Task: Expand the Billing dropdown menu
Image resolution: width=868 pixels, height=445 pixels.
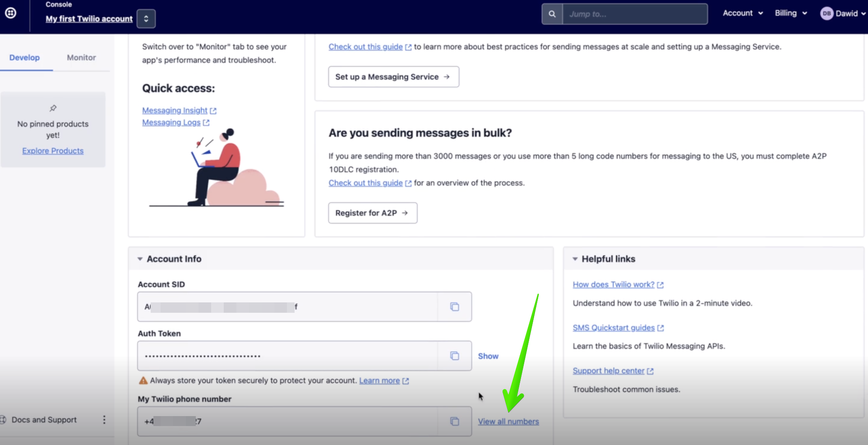Action: coord(791,13)
